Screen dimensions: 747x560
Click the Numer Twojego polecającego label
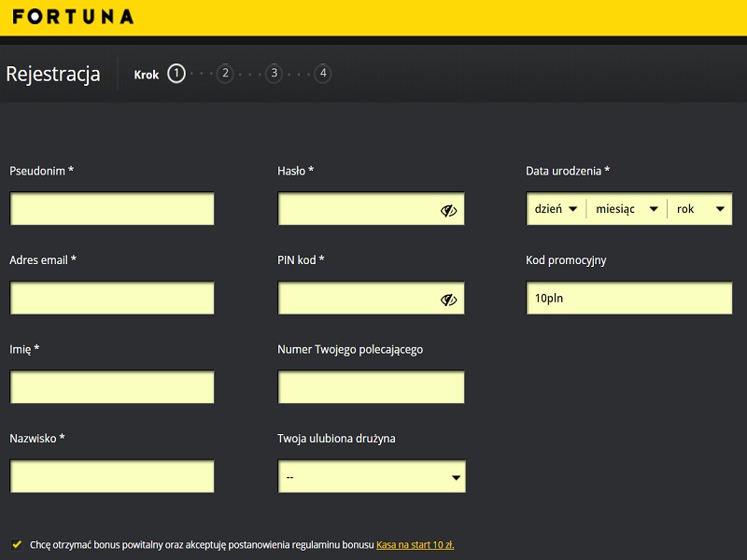(x=350, y=349)
